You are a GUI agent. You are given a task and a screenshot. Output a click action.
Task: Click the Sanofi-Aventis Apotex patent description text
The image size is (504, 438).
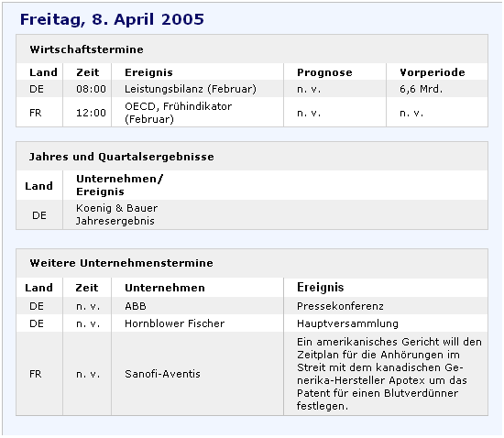pyautogui.click(x=389, y=374)
